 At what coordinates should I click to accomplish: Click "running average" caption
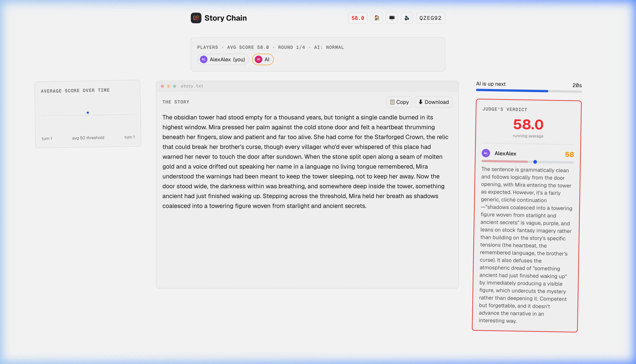point(528,136)
